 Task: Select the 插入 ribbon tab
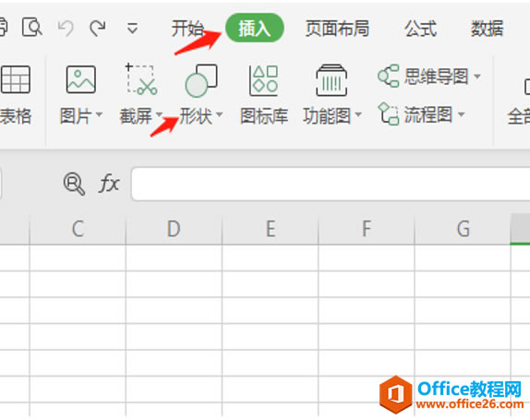click(255, 28)
